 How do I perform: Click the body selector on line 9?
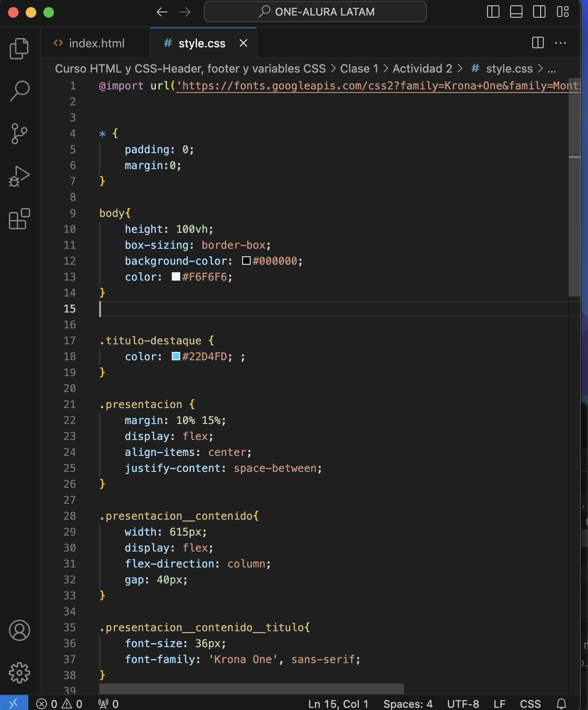coord(112,213)
